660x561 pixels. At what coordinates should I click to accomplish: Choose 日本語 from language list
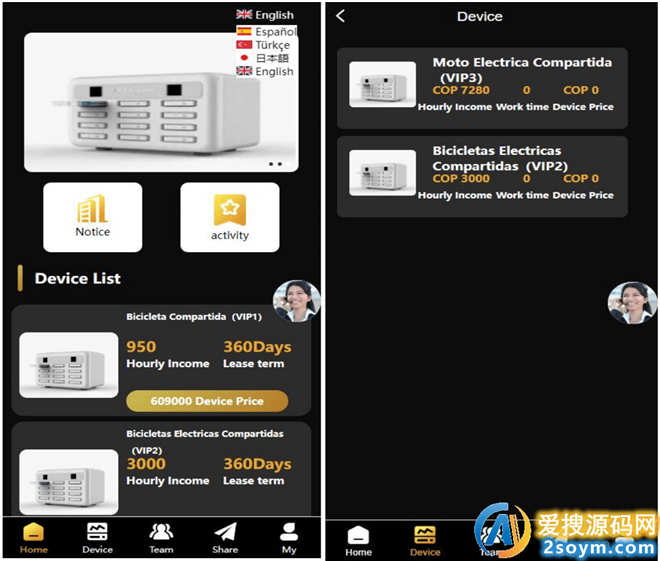point(263,58)
